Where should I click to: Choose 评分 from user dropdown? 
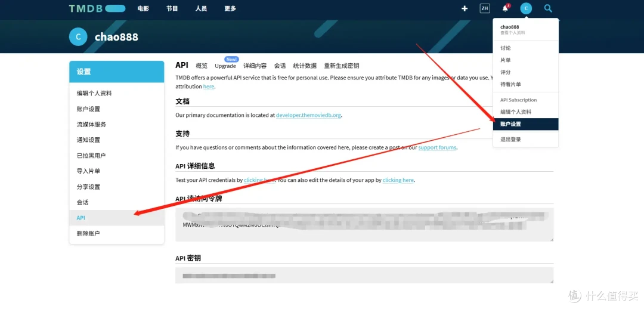[526, 72]
